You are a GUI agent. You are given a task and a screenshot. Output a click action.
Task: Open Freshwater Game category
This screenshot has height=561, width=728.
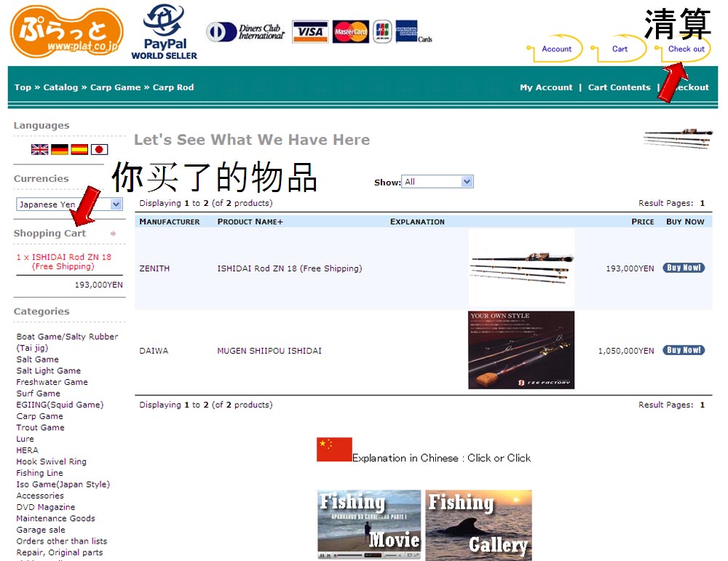pyautogui.click(x=52, y=382)
